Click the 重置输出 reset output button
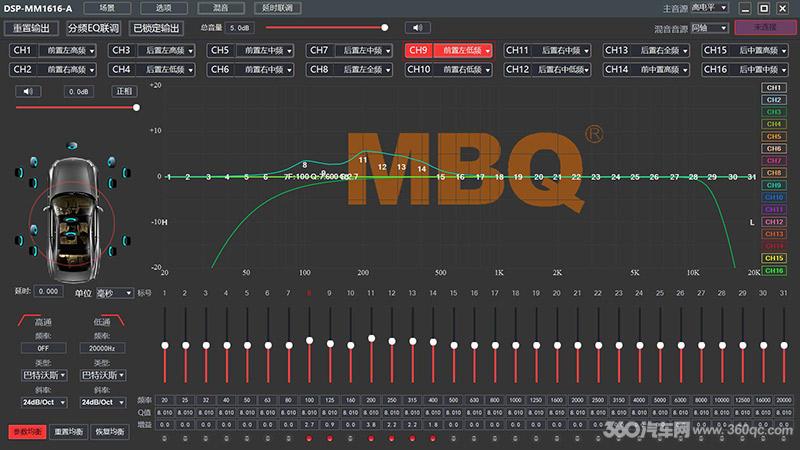The height and width of the screenshot is (450, 800). click(31, 28)
